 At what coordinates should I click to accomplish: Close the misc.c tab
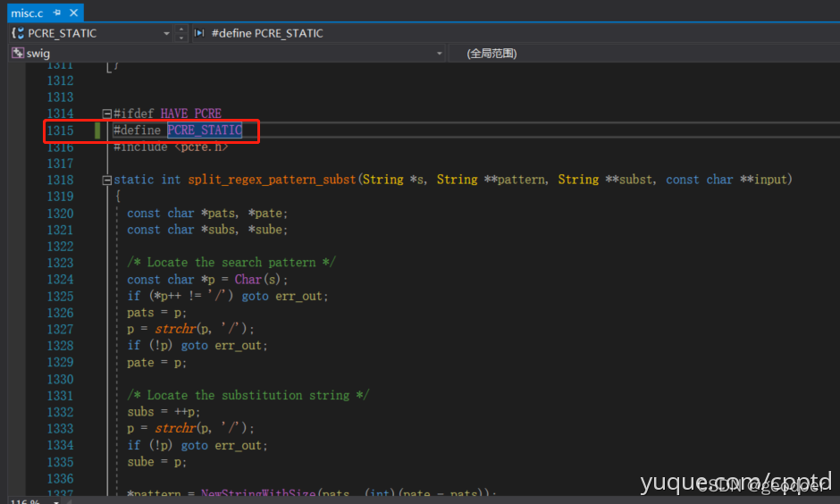tap(74, 13)
